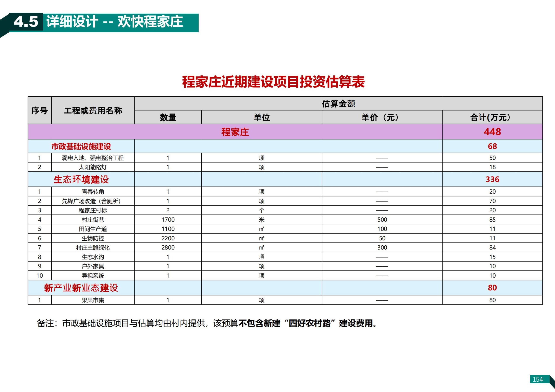555x392 pixels.
Task: Click the page number 154
Action: 538,379
